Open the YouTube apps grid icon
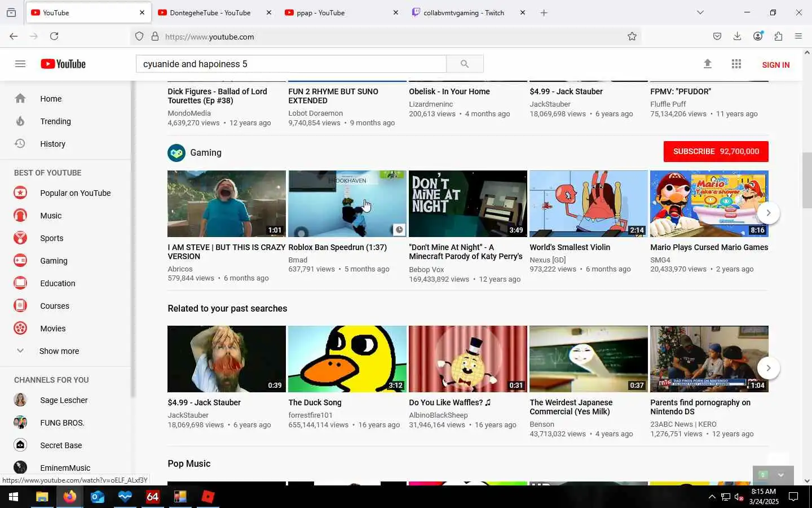This screenshot has width=812, height=508. click(736, 64)
